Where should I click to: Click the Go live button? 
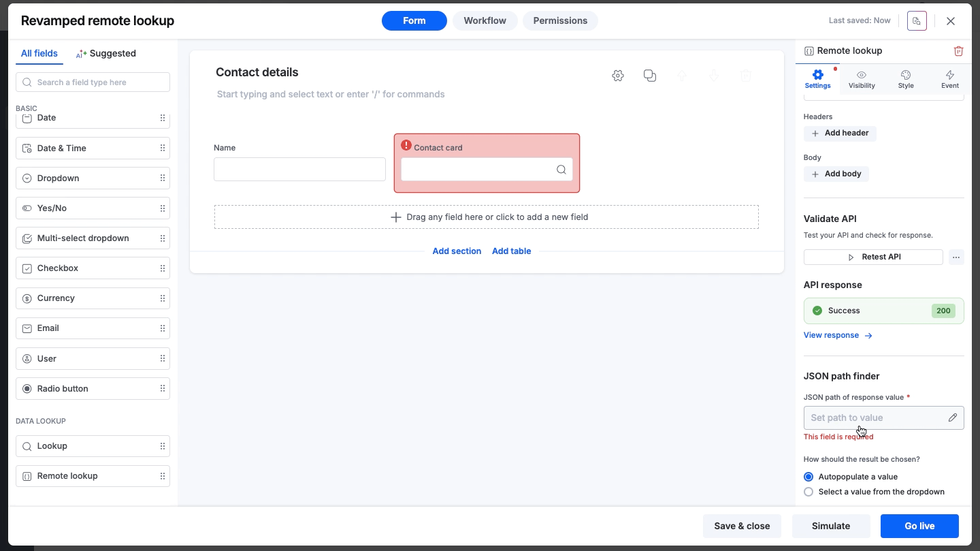tap(919, 526)
